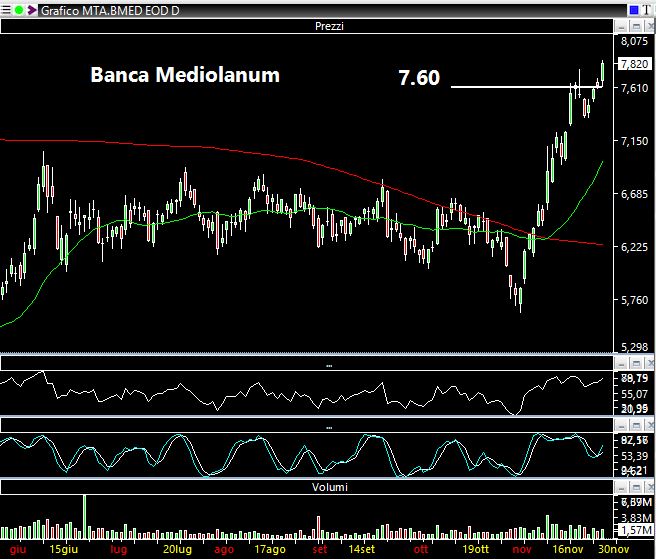Click the green circle status icon
The image size is (656, 559).
(19, 10)
